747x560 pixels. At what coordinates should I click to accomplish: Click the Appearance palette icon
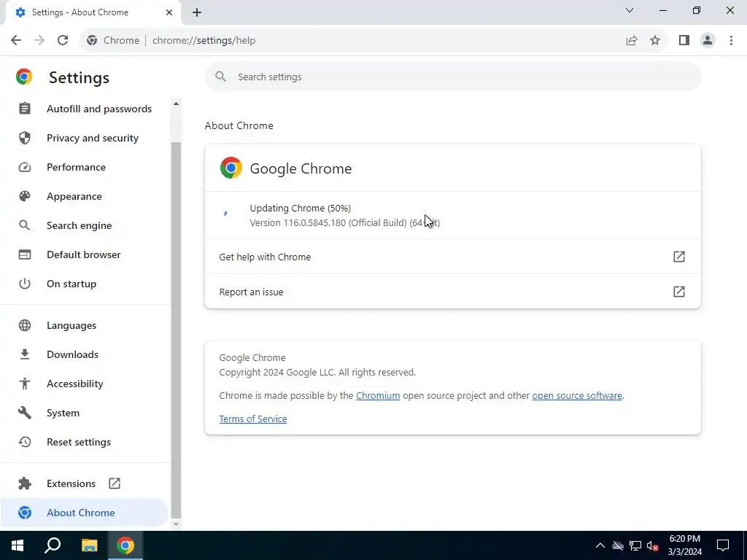[x=25, y=196]
